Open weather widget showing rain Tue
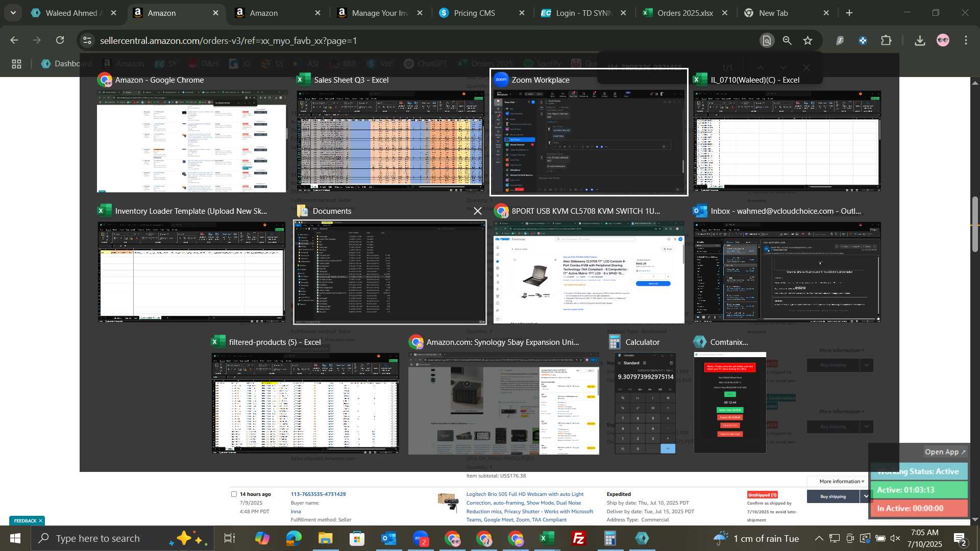980x551 pixels. [x=755, y=538]
